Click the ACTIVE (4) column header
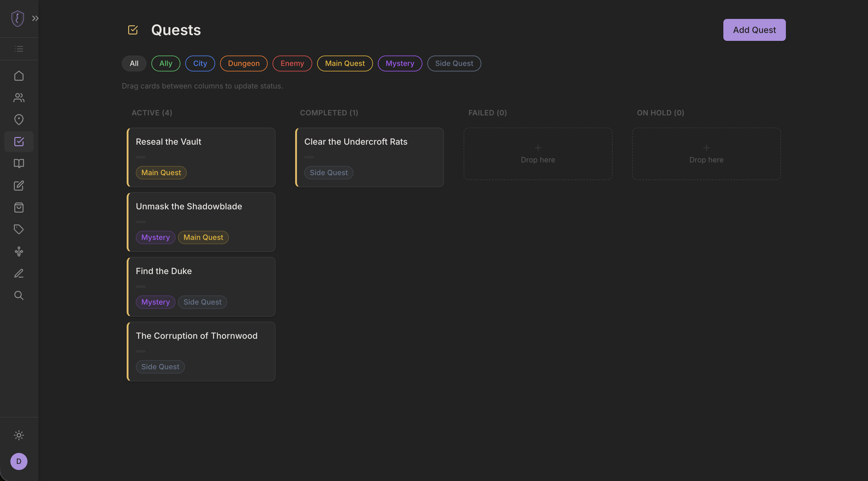The width and height of the screenshot is (868, 481). pos(152,113)
